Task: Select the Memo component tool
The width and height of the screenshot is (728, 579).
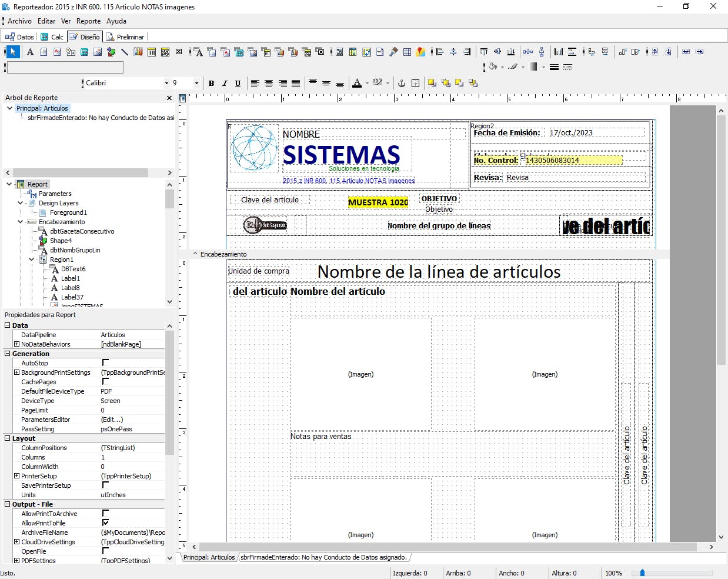Action: pyautogui.click(x=44, y=52)
